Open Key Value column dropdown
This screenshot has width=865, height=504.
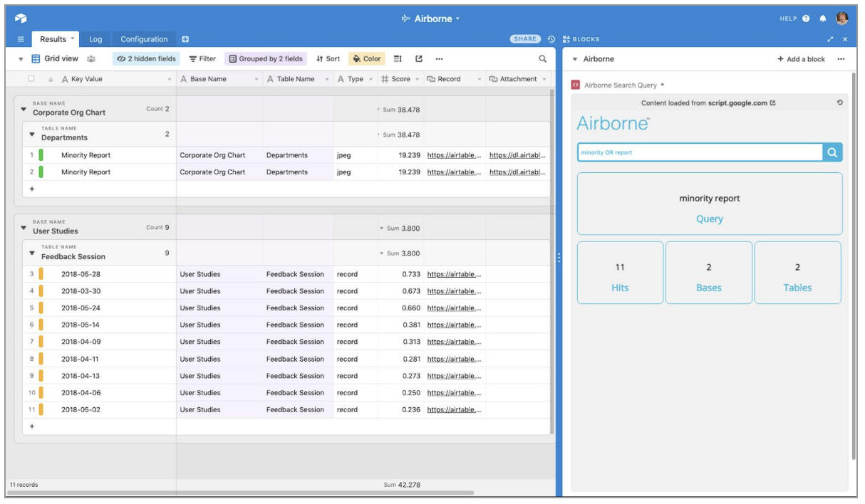(x=170, y=79)
